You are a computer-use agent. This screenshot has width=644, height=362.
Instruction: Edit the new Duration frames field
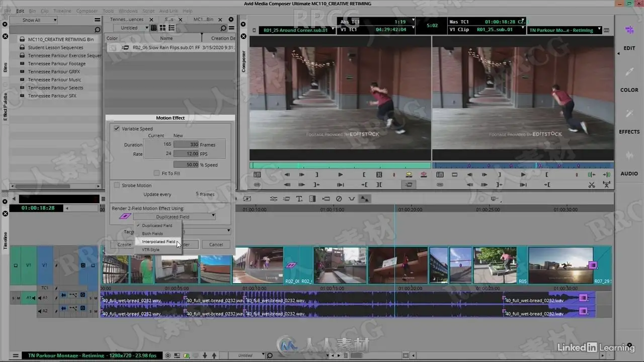tap(186, 145)
